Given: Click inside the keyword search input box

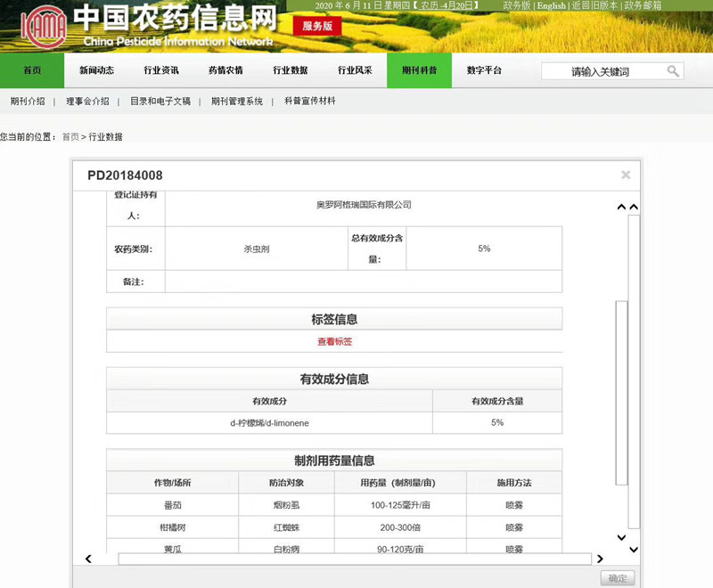Looking at the screenshot, I should (x=597, y=70).
